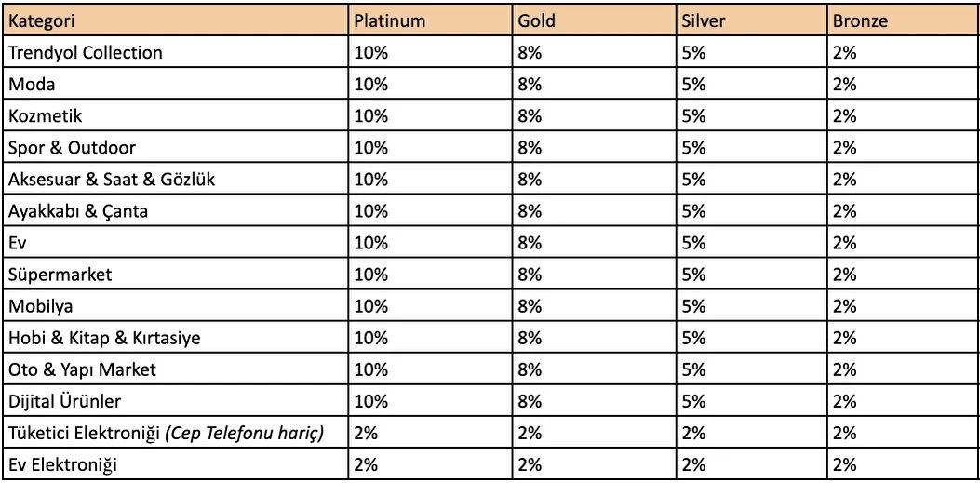The image size is (980, 483).
Task: Click the Kozmetik category cell
Action: click(x=176, y=115)
